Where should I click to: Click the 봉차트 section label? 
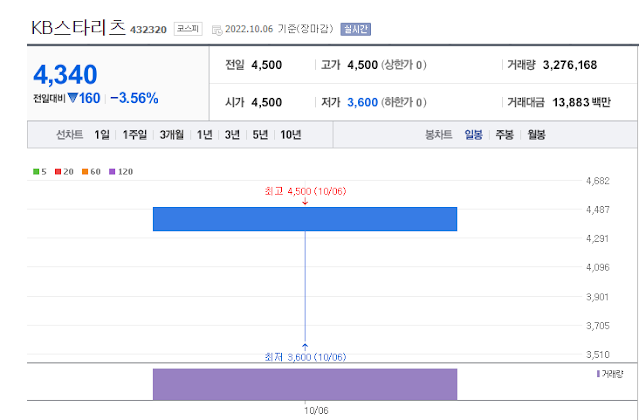pyautogui.click(x=438, y=135)
